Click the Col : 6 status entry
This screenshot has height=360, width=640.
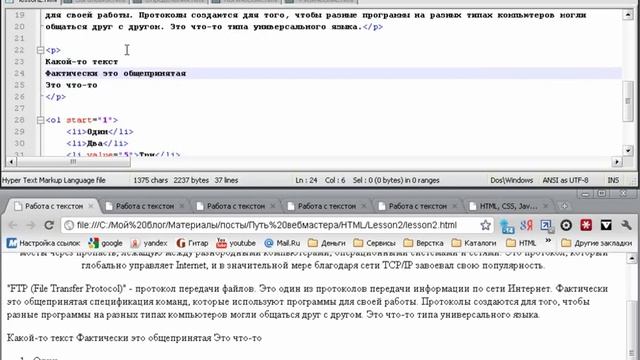pyautogui.click(x=335, y=180)
